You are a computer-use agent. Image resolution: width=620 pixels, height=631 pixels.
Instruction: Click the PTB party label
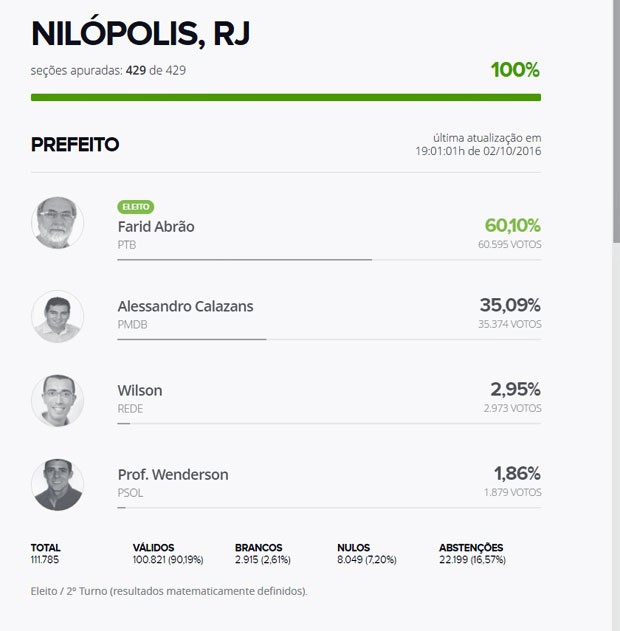127,245
